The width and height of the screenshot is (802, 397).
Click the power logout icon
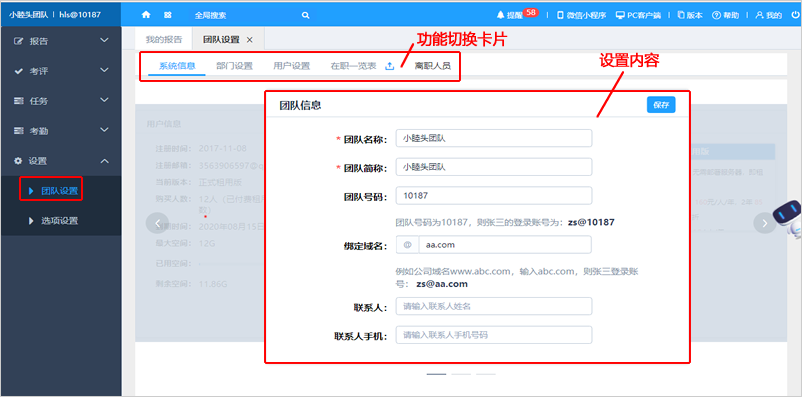point(795,15)
